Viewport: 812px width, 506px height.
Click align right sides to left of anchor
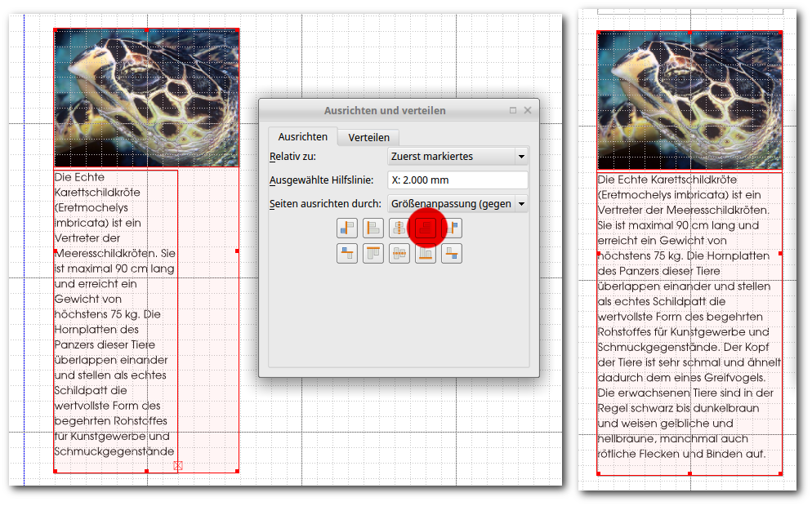347,228
